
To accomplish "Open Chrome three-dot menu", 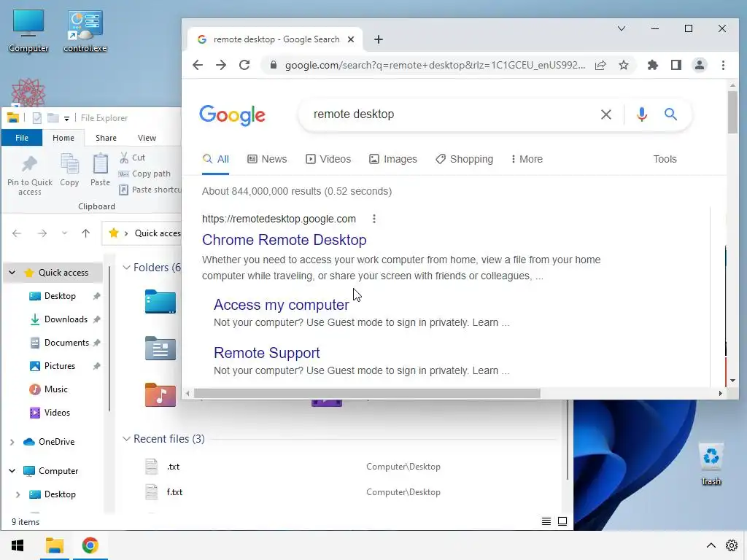I will pyautogui.click(x=723, y=65).
